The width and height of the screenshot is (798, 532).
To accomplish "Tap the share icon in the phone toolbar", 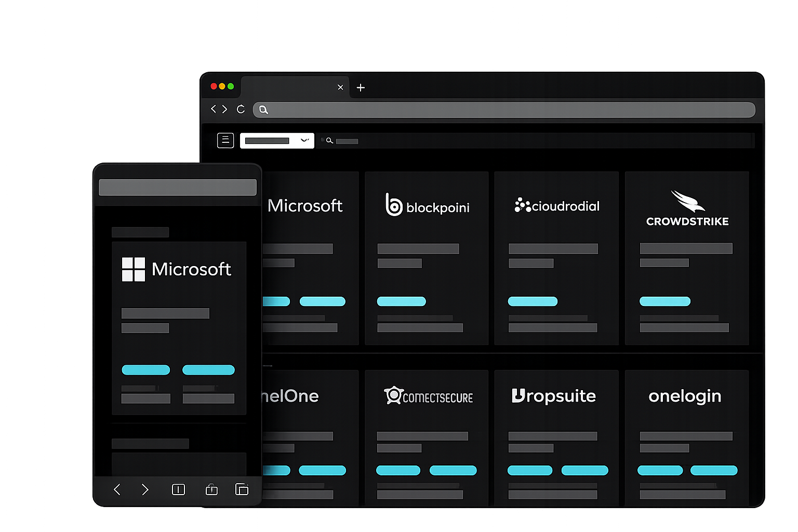I will point(211,489).
